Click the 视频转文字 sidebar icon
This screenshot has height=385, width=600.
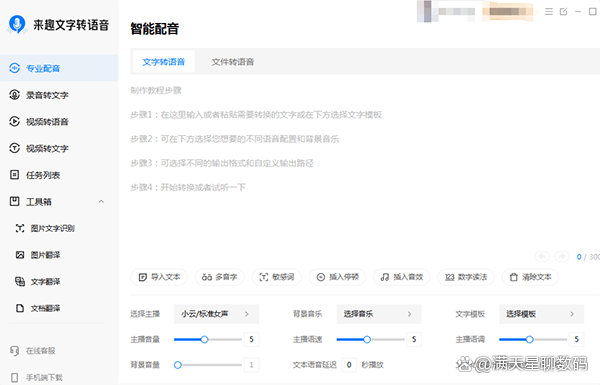[15, 148]
